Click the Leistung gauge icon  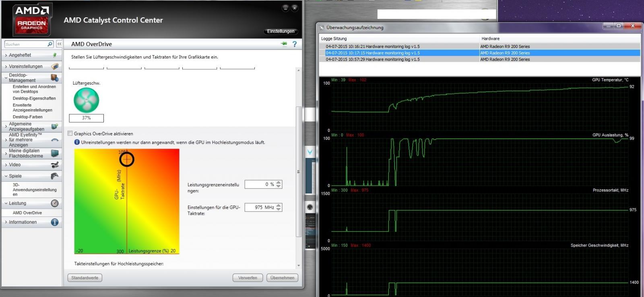55,203
